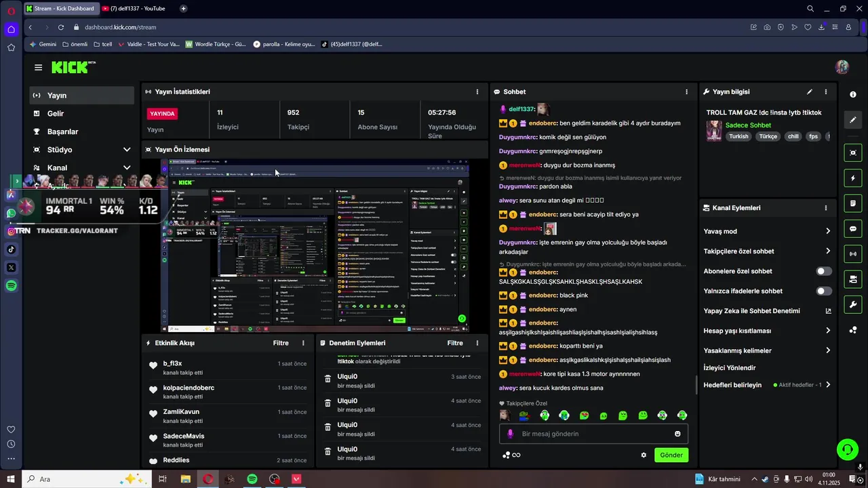Open Kanal Eylemleri three-dot menu
Screen dimensions: 868x488
coord(826,208)
